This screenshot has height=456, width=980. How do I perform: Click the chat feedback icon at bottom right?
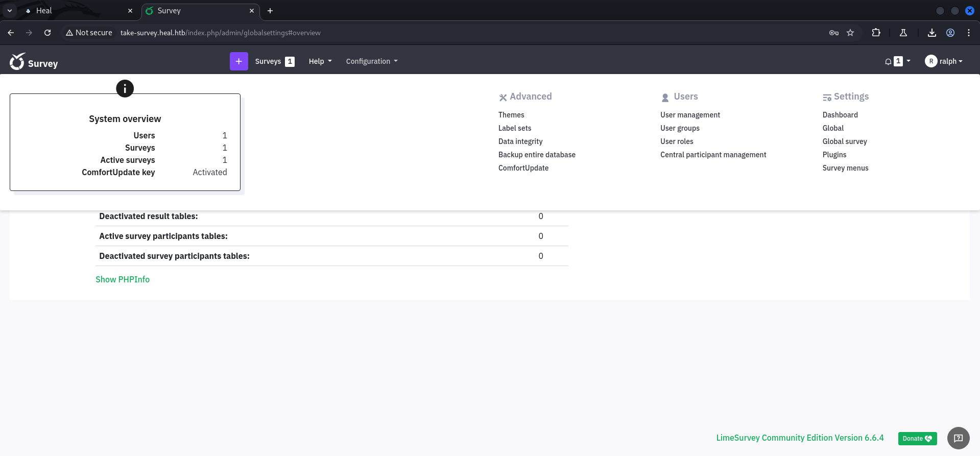tap(958, 438)
